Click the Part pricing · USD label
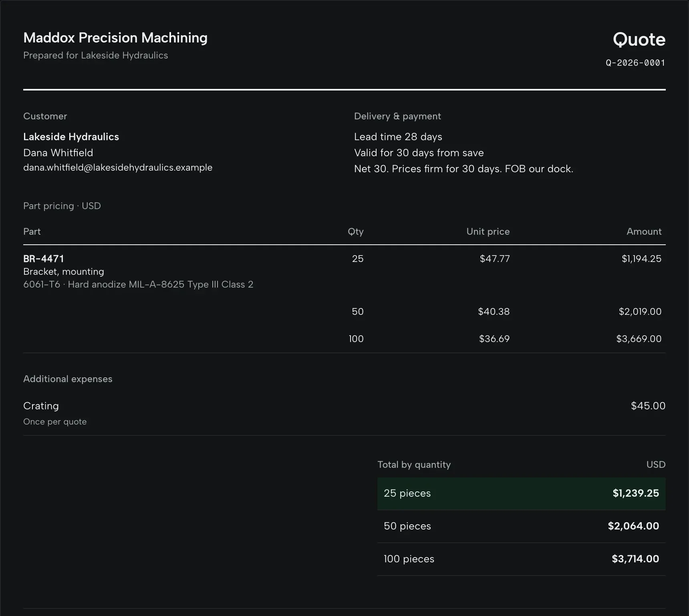This screenshot has height=616, width=689. click(62, 206)
